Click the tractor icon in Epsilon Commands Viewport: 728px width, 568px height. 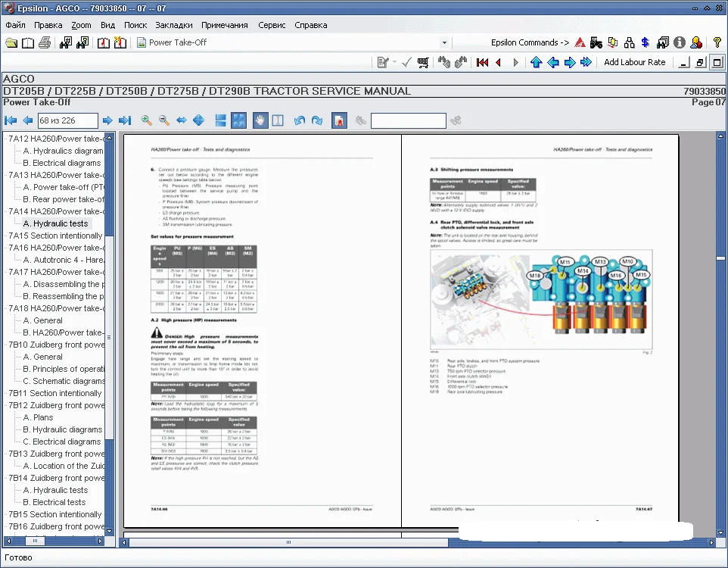596,43
